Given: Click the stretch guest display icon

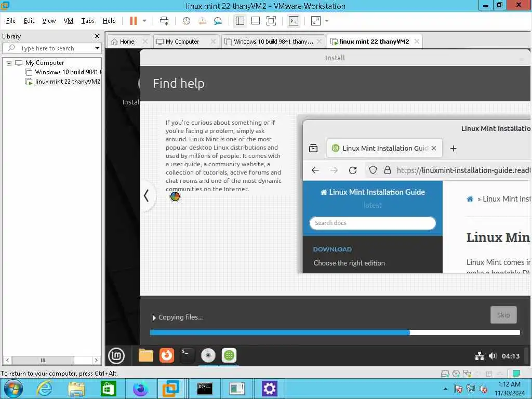Looking at the screenshot, I should [x=316, y=21].
